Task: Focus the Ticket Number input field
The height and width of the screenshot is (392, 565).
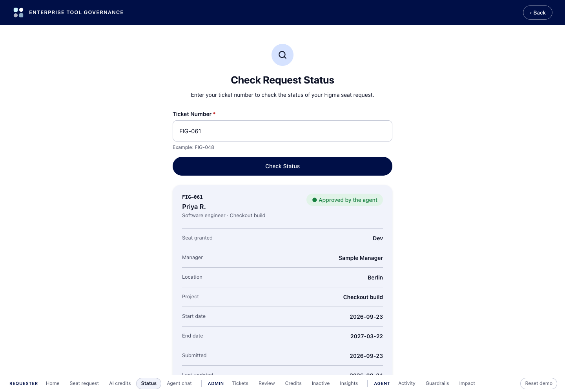Action: [x=282, y=131]
